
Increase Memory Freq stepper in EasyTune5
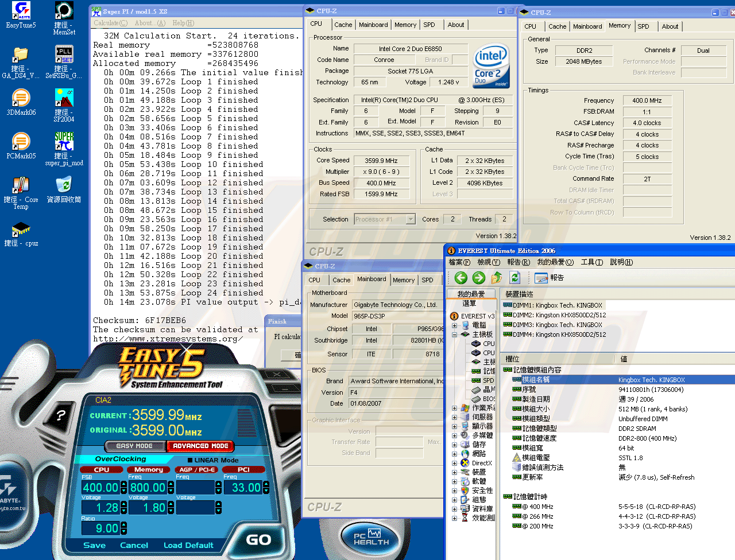(171, 484)
